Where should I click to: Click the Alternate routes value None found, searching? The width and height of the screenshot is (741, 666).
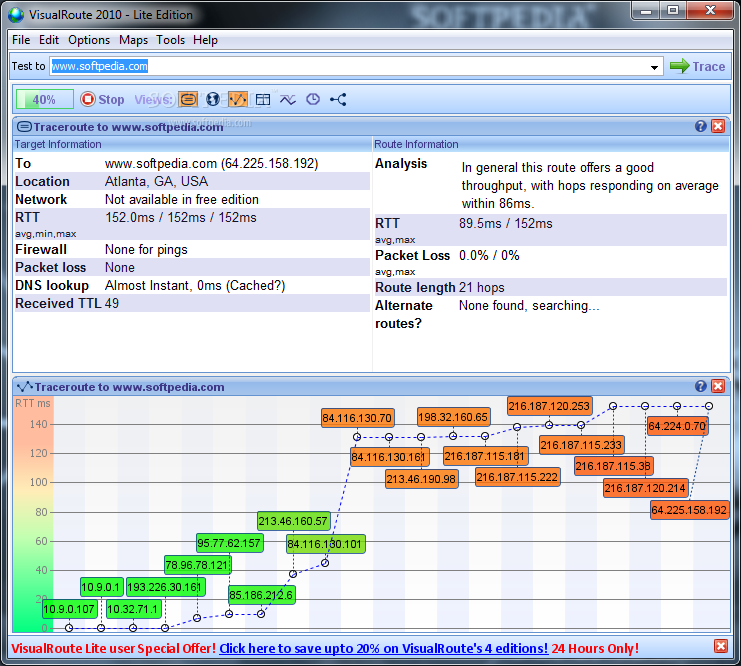(x=529, y=306)
